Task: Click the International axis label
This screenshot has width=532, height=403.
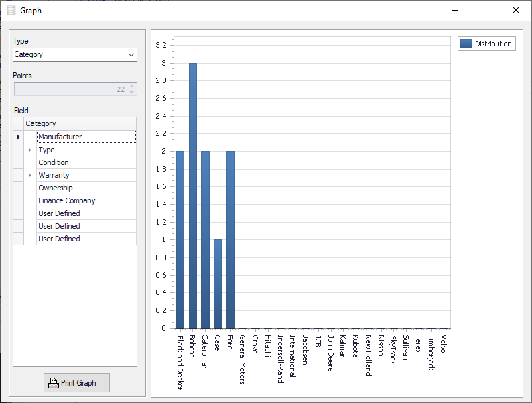Action: click(293, 356)
